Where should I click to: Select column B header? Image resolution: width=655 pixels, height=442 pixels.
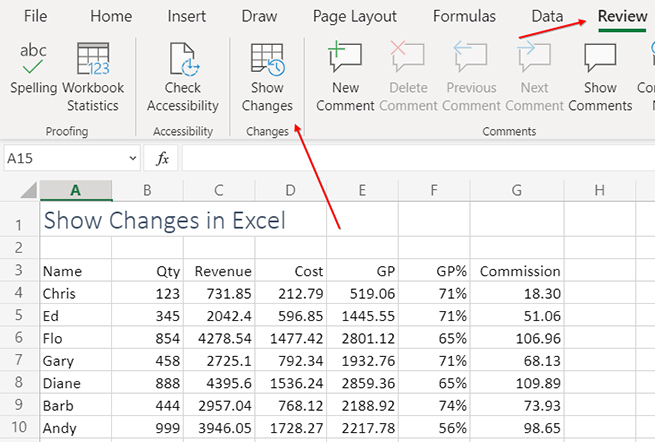tap(147, 191)
